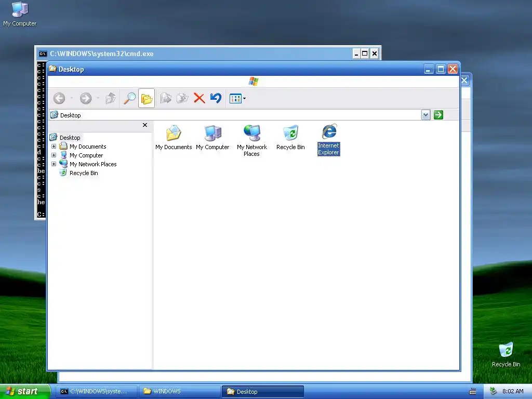Click the Windows flag throbber logo
532x399 pixels.
(254, 82)
